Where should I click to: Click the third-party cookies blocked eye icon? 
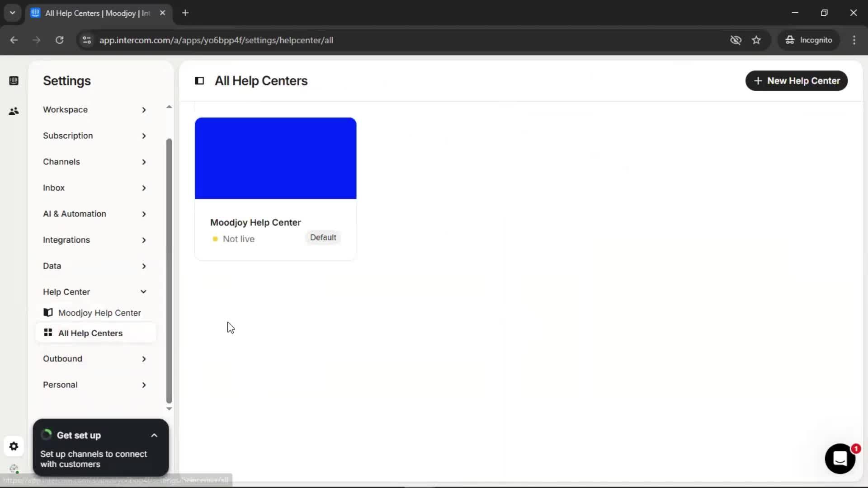pos(736,40)
